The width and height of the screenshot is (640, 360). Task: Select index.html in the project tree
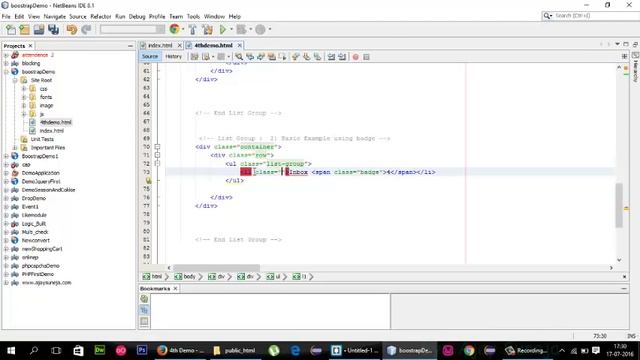(51, 131)
